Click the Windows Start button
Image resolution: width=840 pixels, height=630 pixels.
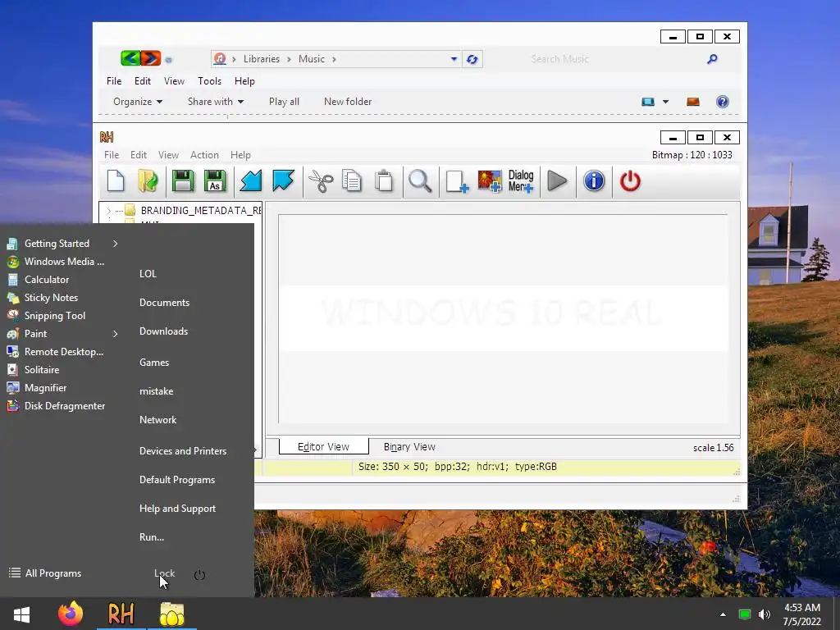coord(21,614)
